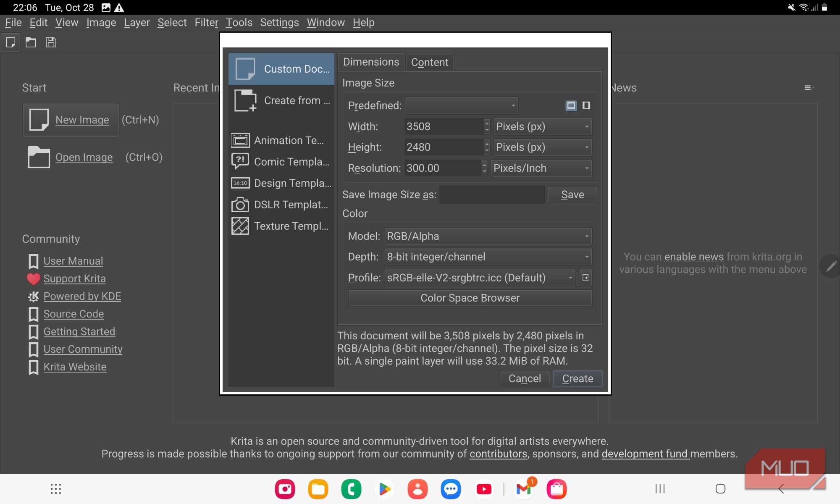Image resolution: width=840 pixels, height=504 pixels.
Task: Open the app drawer grid icon
Action: click(x=56, y=489)
